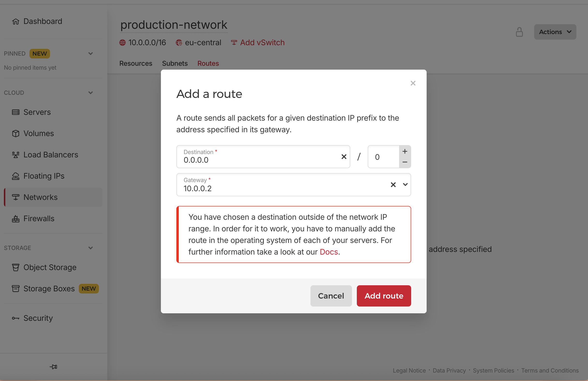Clear the Destination field with X icon
588x381 pixels.
344,156
